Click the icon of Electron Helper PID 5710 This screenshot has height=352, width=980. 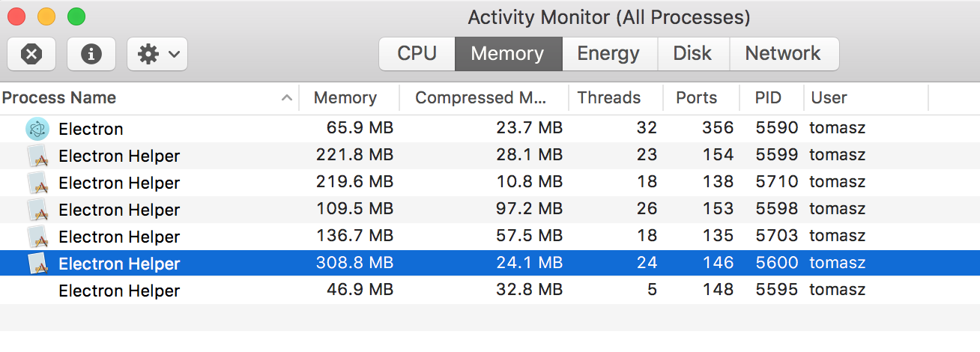tap(37, 183)
